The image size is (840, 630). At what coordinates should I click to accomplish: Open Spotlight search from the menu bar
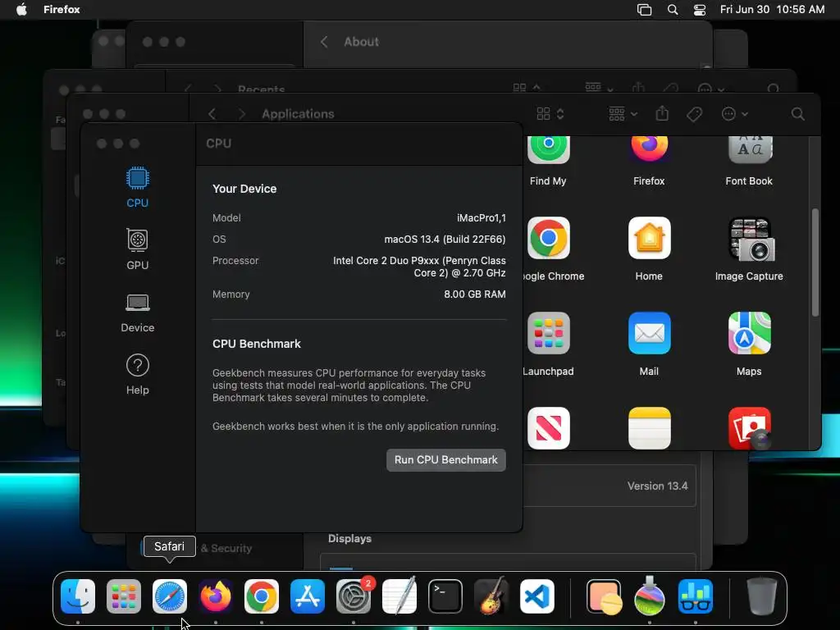click(673, 9)
